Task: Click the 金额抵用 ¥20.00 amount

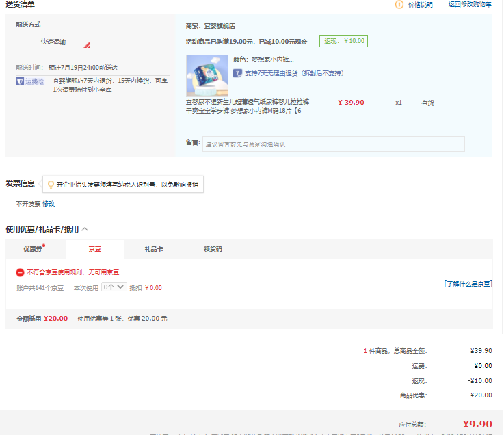Action: click(x=55, y=319)
